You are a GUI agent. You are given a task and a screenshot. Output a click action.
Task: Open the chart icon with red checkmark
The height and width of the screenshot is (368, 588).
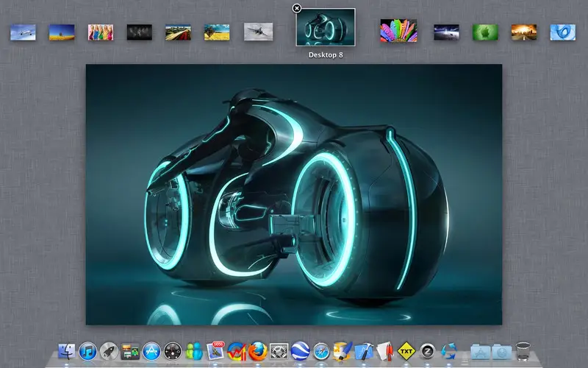pos(237,352)
